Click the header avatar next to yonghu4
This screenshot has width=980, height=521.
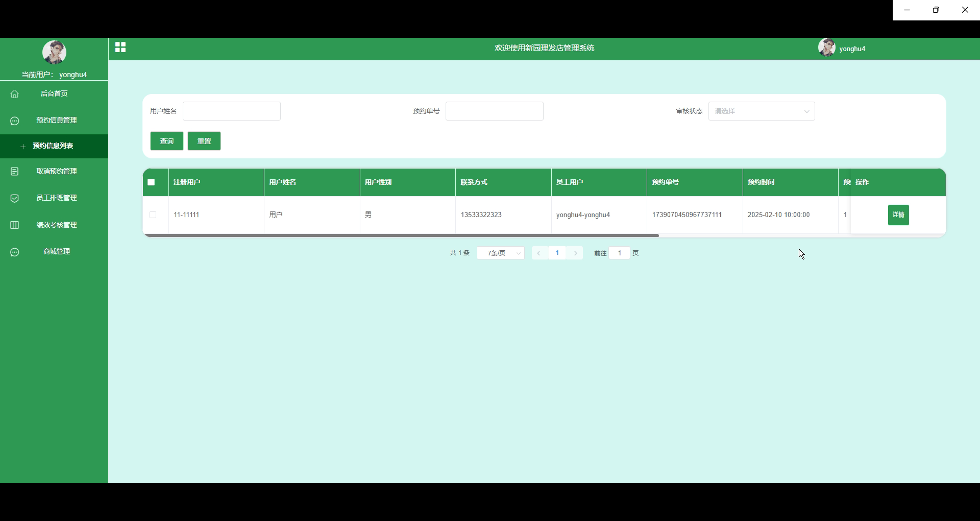click(x=827, y=48)
